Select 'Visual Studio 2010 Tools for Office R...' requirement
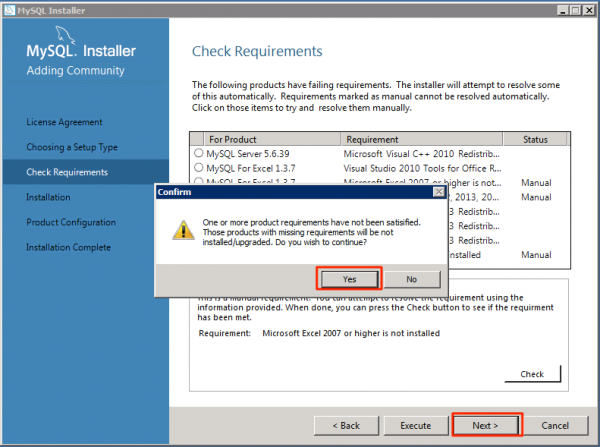The width and height of the screenshot is (600, 447). point(422,168)
